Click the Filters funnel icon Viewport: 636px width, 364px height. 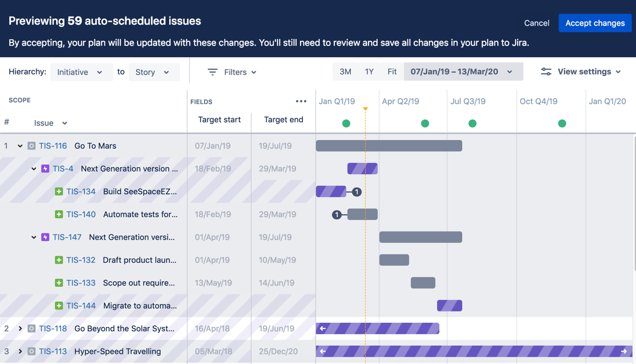click(x=213, y=72)
